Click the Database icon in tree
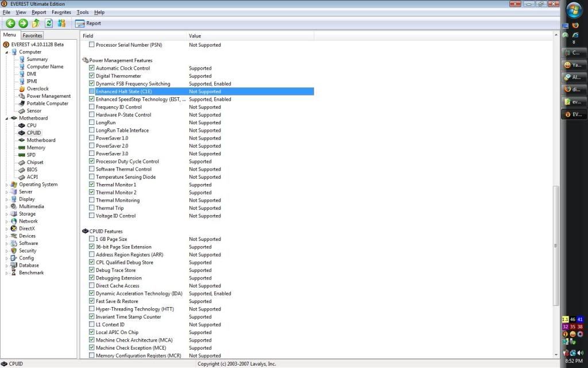The width and height of the screenshot is (588, 368). [14, 265]
